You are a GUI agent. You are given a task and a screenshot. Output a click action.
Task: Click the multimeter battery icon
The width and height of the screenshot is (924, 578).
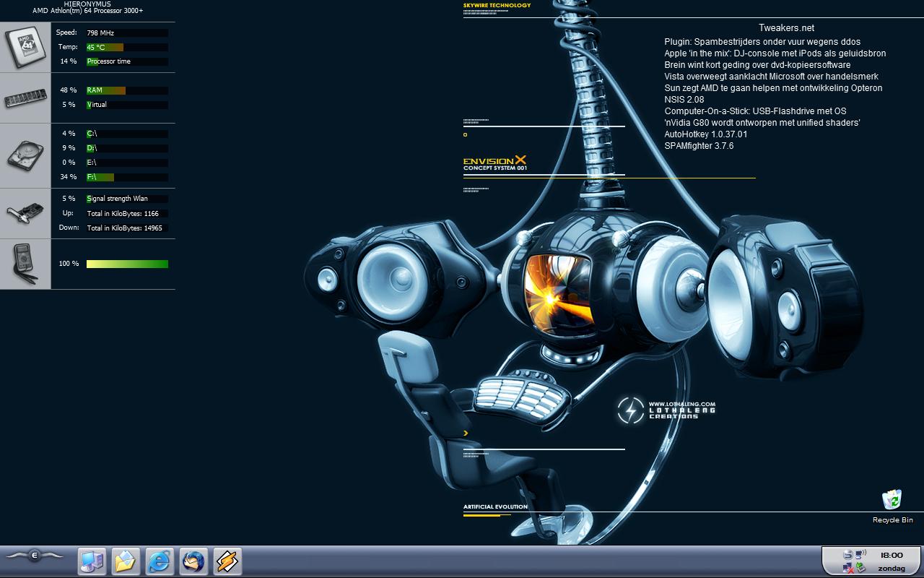coord(25,264)
